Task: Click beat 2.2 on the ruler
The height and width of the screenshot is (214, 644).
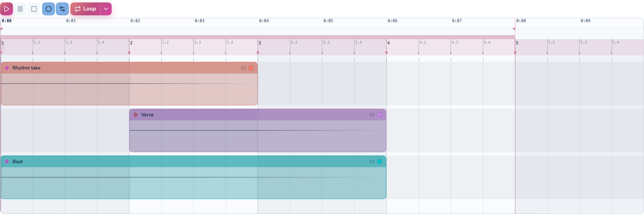Action: (x=165, y=42)
